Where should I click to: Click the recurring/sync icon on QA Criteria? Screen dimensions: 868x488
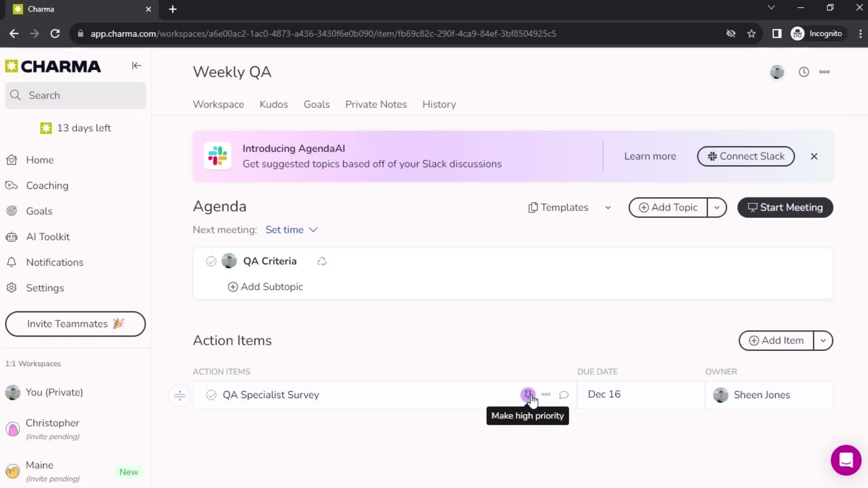321,261
